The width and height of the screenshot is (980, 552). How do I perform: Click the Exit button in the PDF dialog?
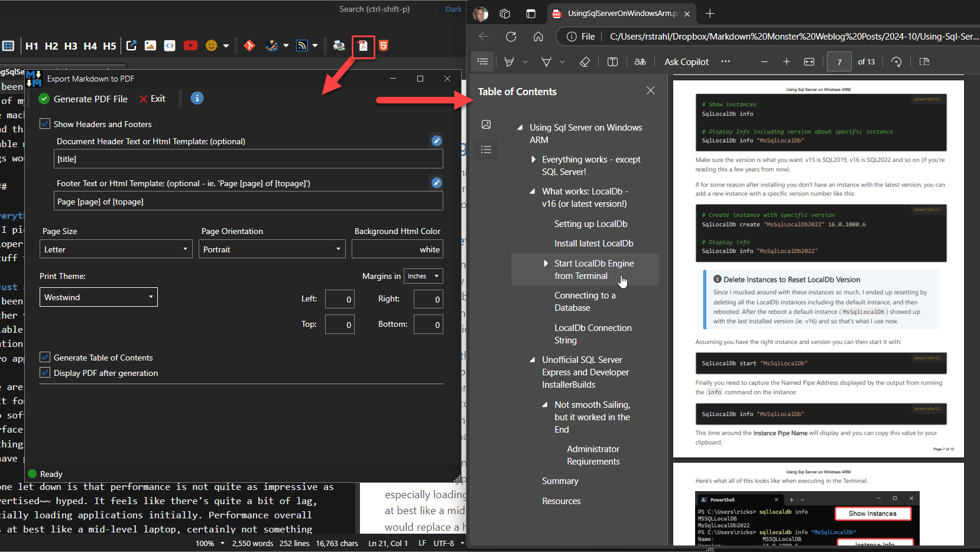pos(152,99)
